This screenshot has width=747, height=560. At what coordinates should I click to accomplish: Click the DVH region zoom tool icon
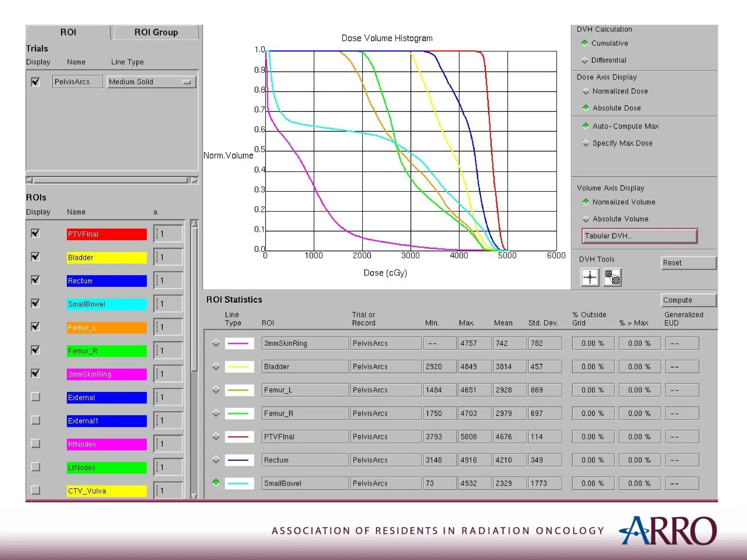tap(612, 278)
